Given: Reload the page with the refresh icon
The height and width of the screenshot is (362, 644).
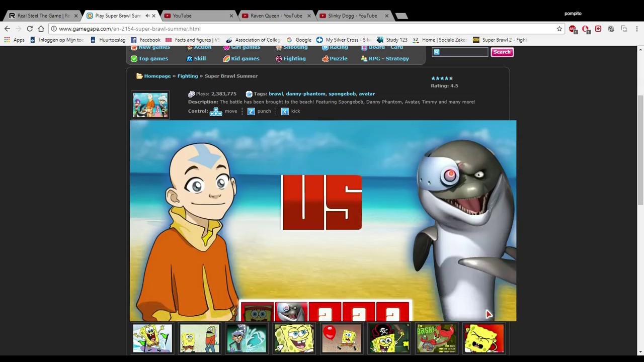Looking at the screenshot, I should point(30,29).
